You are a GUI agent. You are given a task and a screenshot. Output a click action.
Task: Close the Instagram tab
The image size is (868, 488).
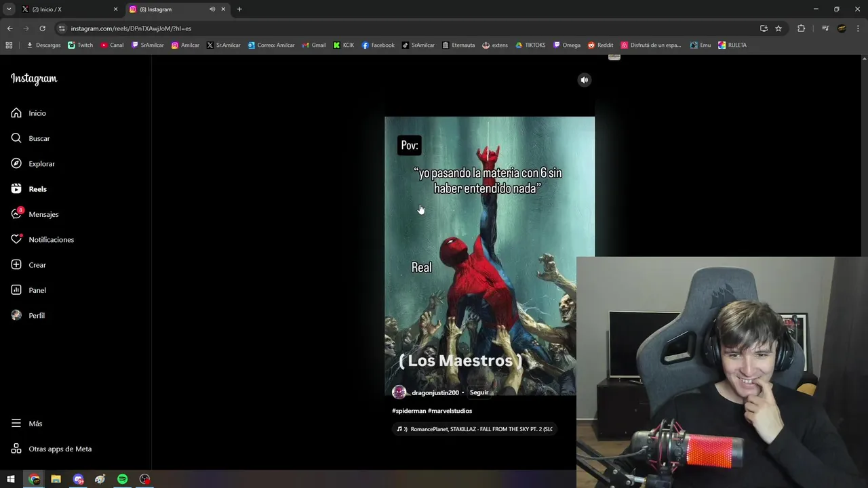(x=223, y=9)
